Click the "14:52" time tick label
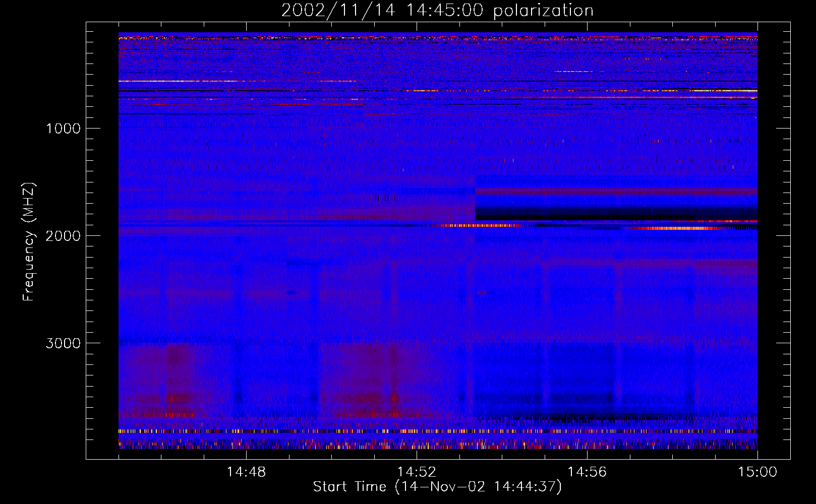This screenshot has width=816, height=504. point(417,472)
